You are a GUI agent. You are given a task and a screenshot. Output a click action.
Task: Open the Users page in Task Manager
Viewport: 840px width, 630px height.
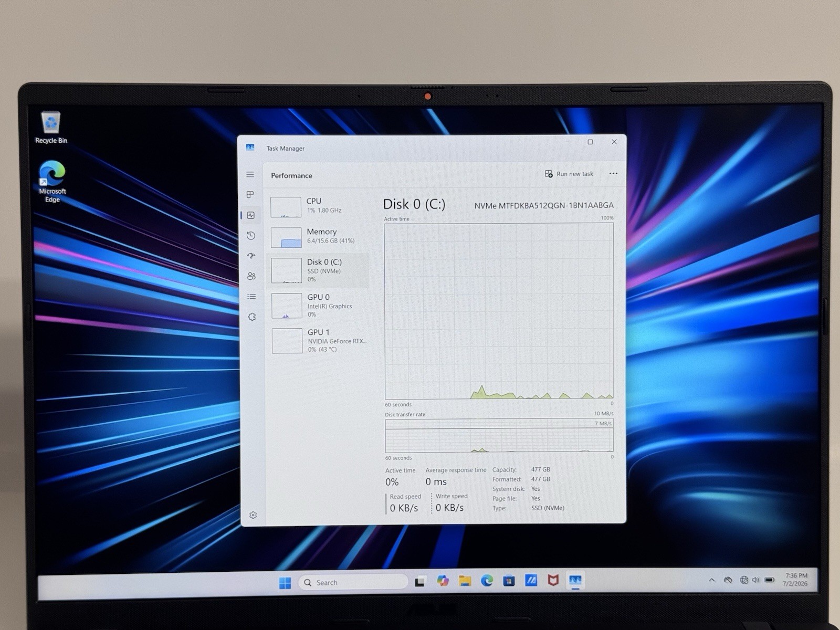point(251,276)
